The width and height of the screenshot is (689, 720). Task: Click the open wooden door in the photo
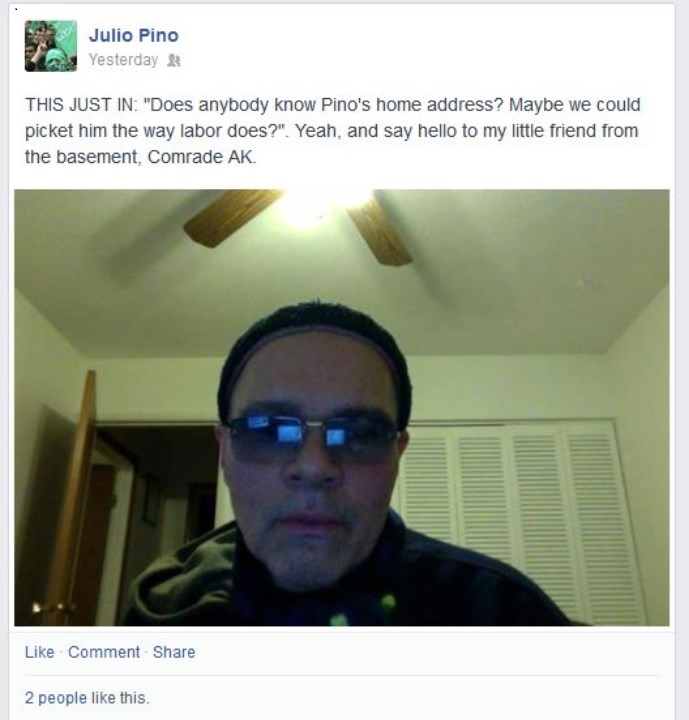tap(71, 496)
